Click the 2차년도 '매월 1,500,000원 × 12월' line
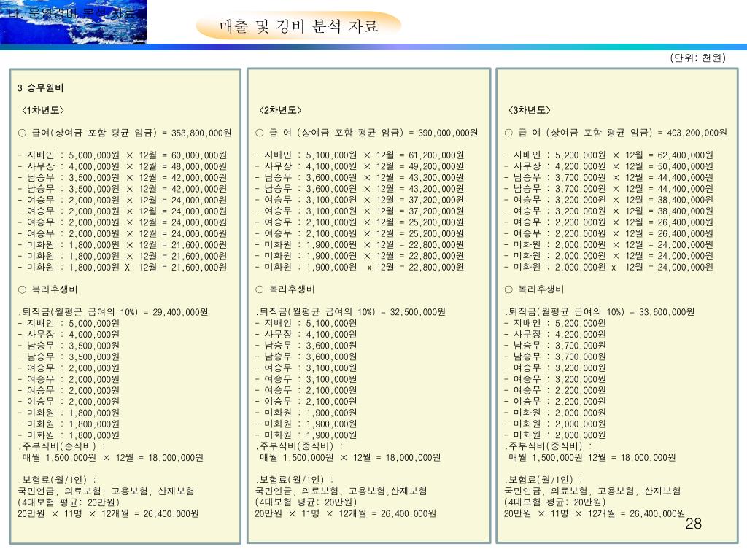The width and height of the screenshot is (747, 560). 350,458
